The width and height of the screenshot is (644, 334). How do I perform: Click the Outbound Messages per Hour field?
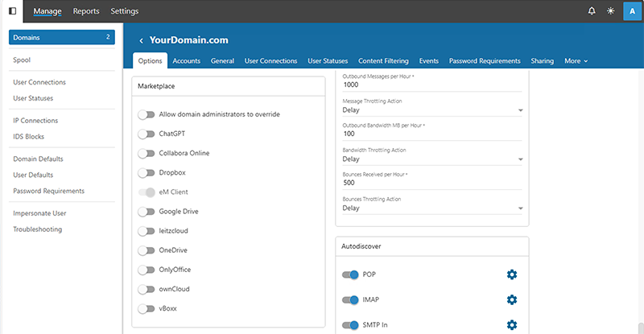point(432,85)
